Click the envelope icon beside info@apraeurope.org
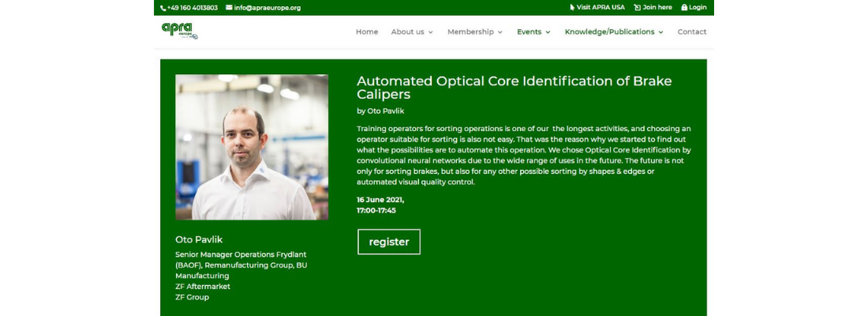The width and height of the screenshot is (868, 316). tap(229, 8)
